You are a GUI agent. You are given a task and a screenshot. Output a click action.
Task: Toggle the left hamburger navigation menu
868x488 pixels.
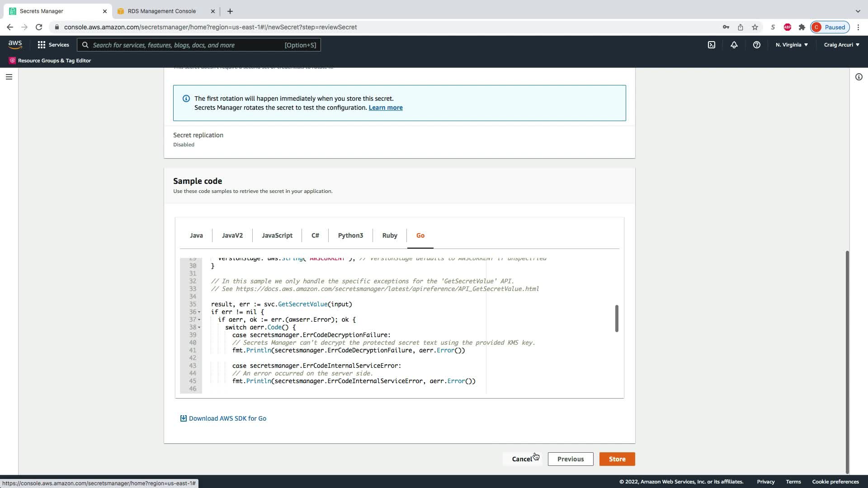(9, 77)
